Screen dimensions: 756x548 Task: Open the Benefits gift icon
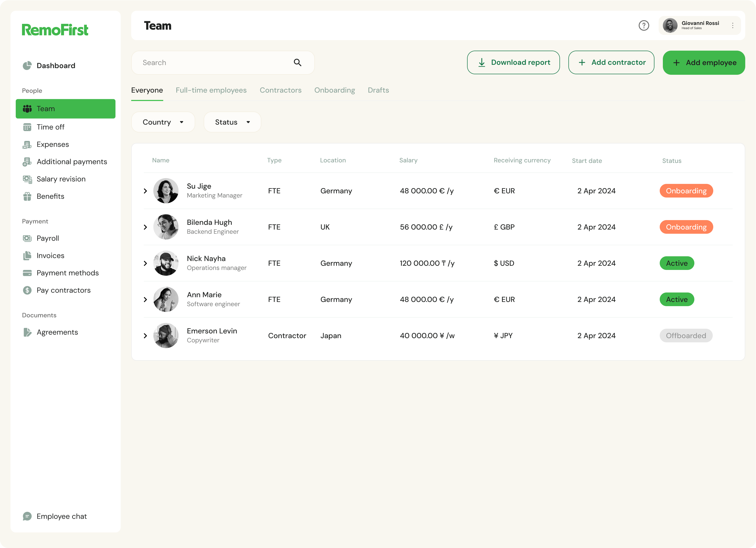pyautogui.click(x=27, y=196)
